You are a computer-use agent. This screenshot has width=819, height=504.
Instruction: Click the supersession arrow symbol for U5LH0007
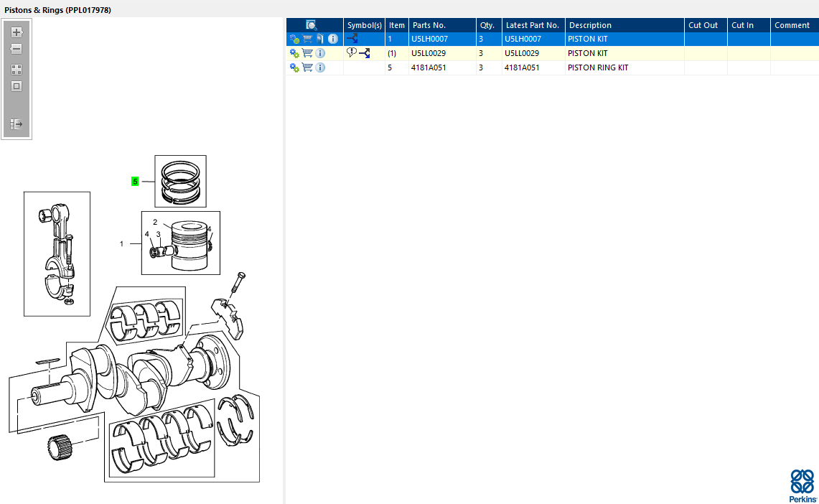click(352, 39)
